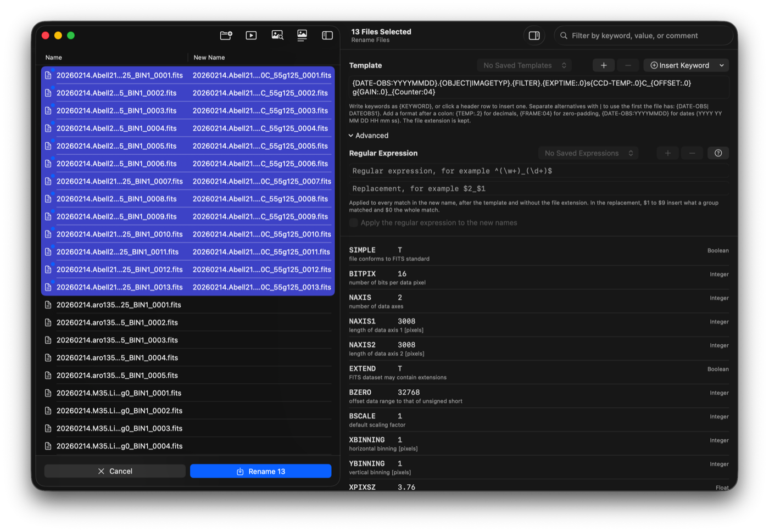Enable Apply the regular expression checkbox
Image resolution: width=769 pixels, height=532 pixels.
[354, 223]
